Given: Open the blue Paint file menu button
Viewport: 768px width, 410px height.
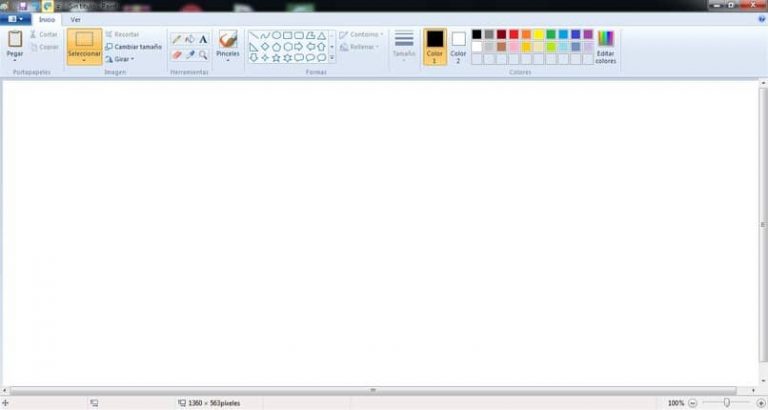Looking at the screenshot, I should click(15, 19).
